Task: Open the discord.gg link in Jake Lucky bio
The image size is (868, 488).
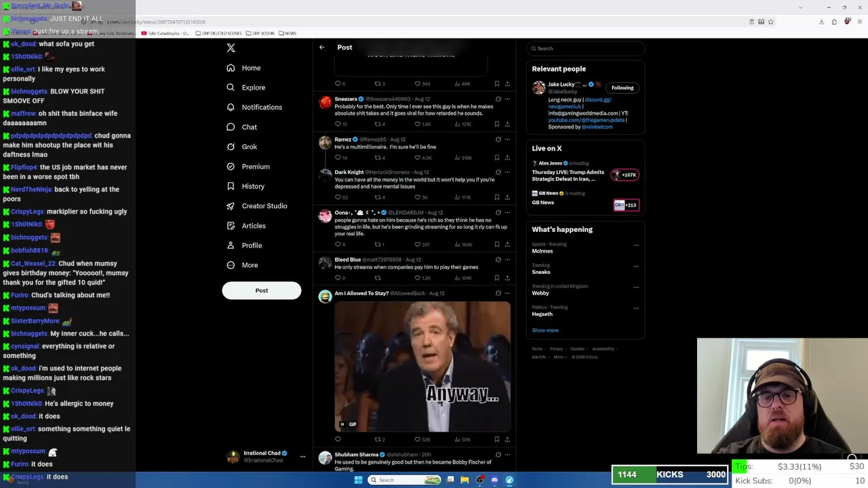Action: (x=598, y=100)
